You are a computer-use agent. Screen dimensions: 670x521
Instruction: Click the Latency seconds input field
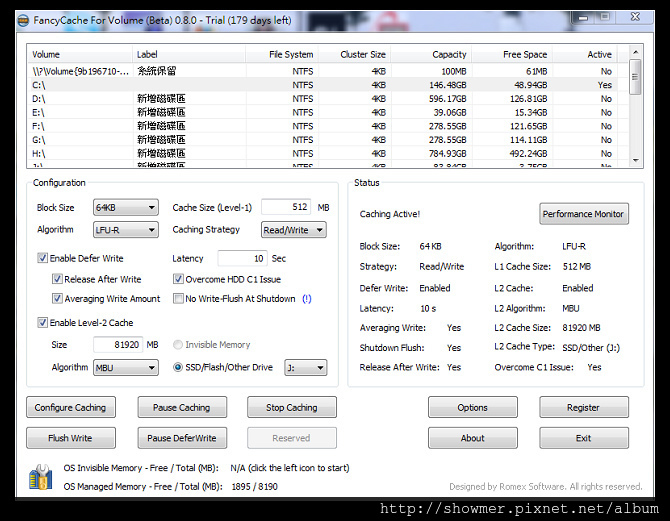[x=242, y=258]
